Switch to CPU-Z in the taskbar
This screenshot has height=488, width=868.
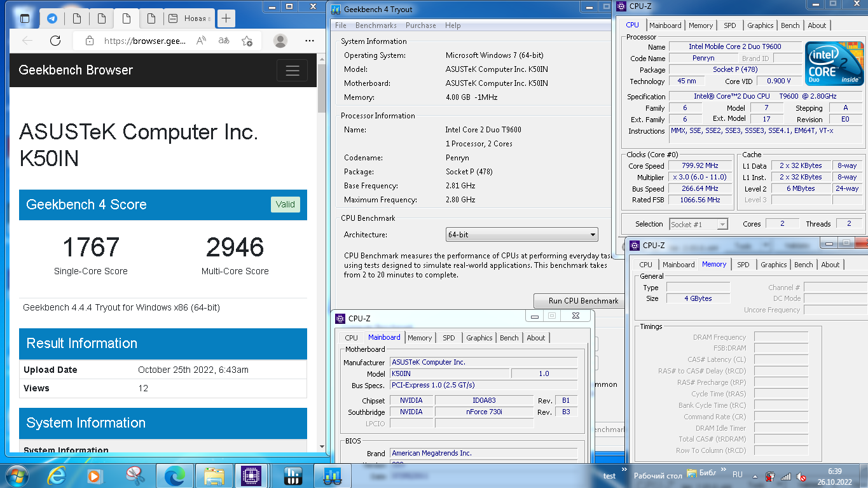[x=252, y=475]
